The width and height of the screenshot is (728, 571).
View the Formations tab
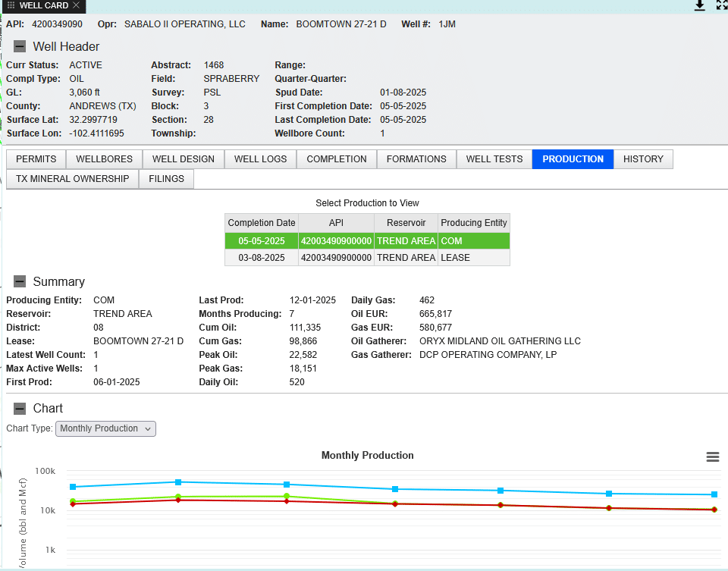click(x=416, y=159)
